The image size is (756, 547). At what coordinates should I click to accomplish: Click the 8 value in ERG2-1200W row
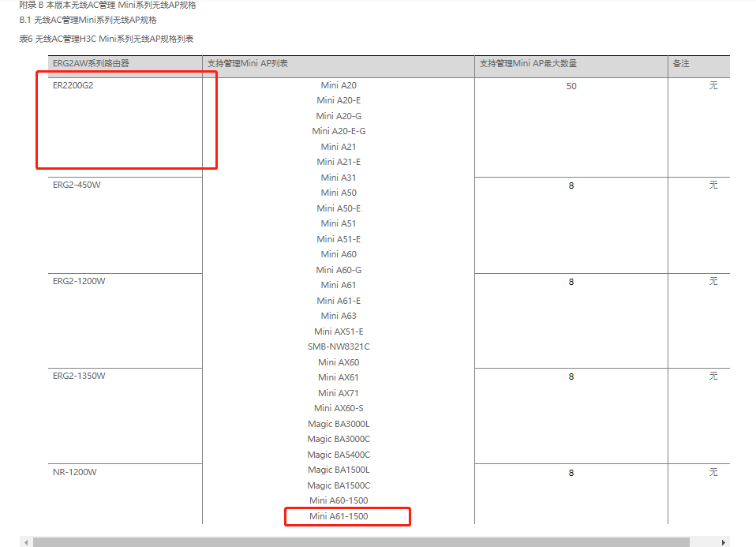[x=571, y=283]
